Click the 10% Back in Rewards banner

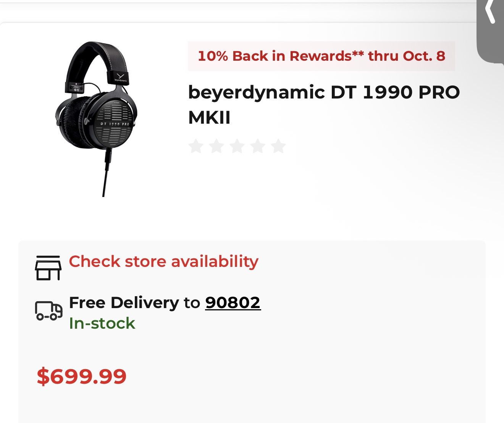point(321,56)
